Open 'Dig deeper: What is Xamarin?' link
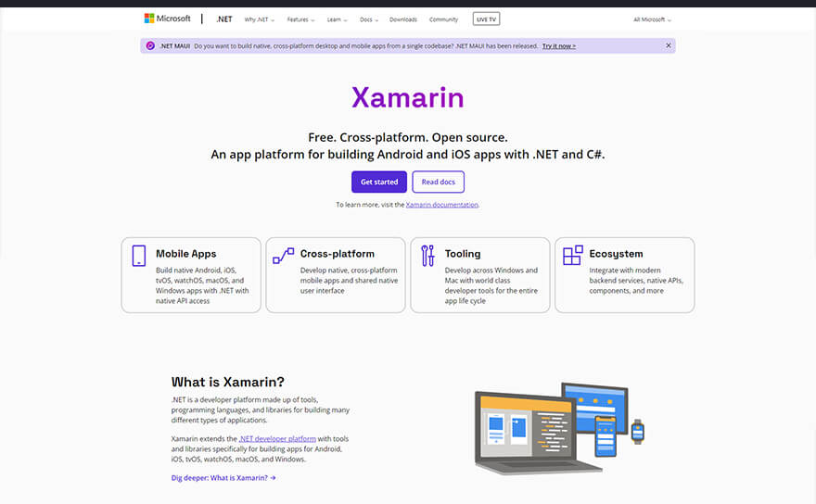 223,478
